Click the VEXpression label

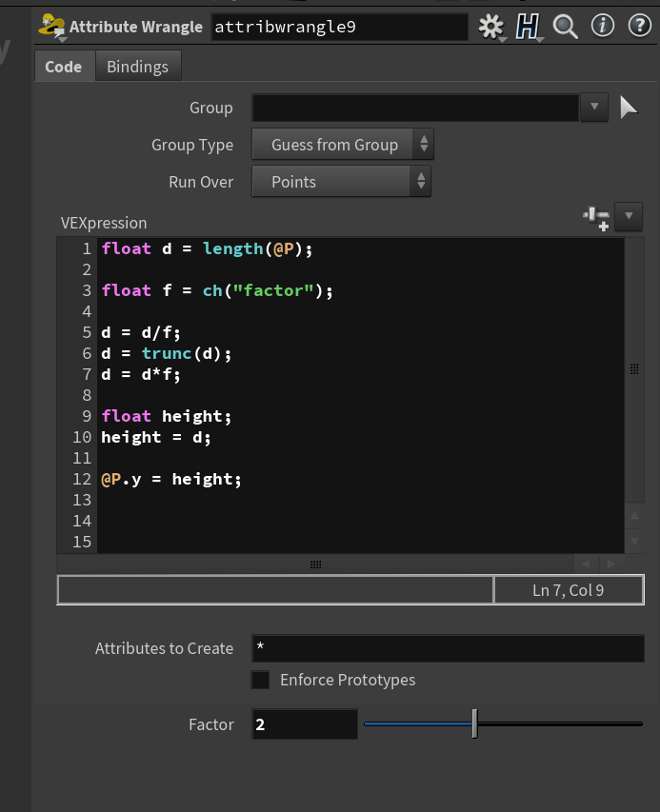(x=104, y=223)
